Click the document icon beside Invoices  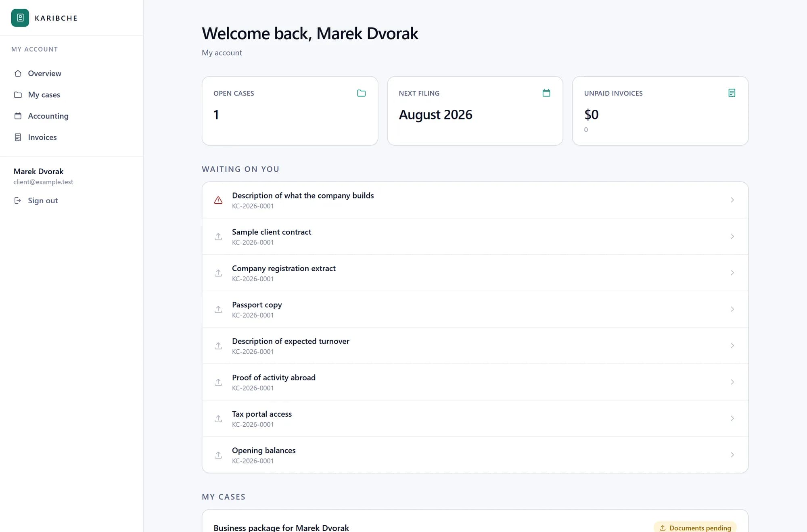point(18,137)
